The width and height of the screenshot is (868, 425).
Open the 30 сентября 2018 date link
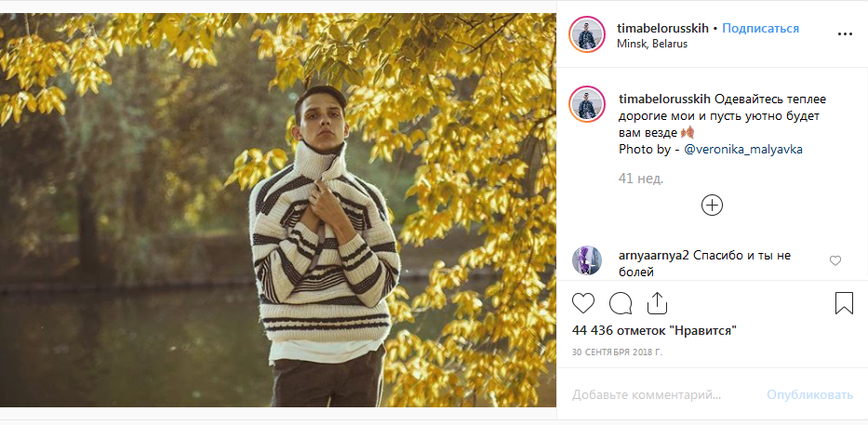point(618,352)
